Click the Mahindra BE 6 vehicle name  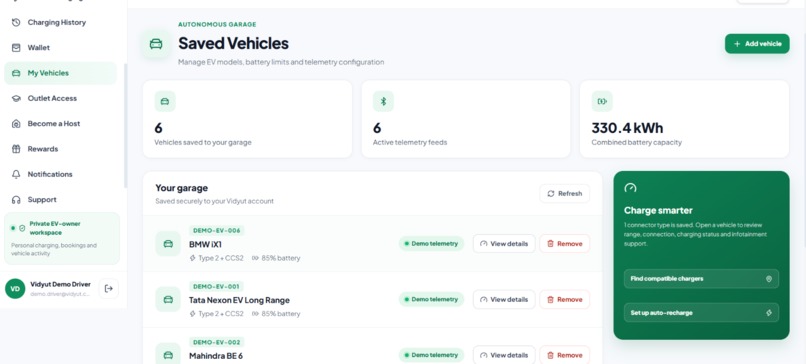coord(215,355)
